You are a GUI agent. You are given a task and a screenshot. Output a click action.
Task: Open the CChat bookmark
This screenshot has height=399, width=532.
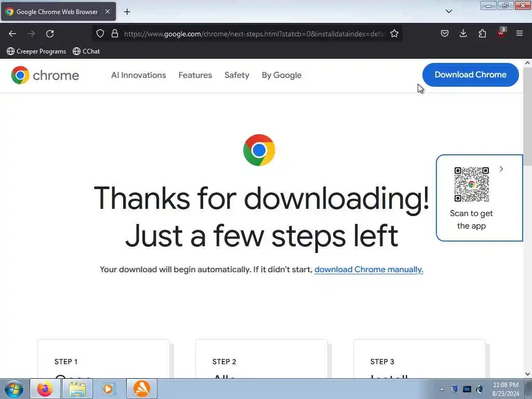86,51
